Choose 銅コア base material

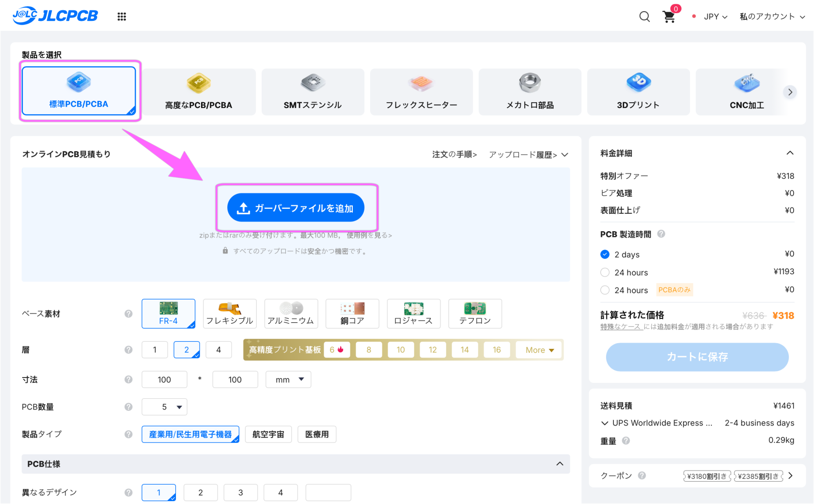pos(352,314)
